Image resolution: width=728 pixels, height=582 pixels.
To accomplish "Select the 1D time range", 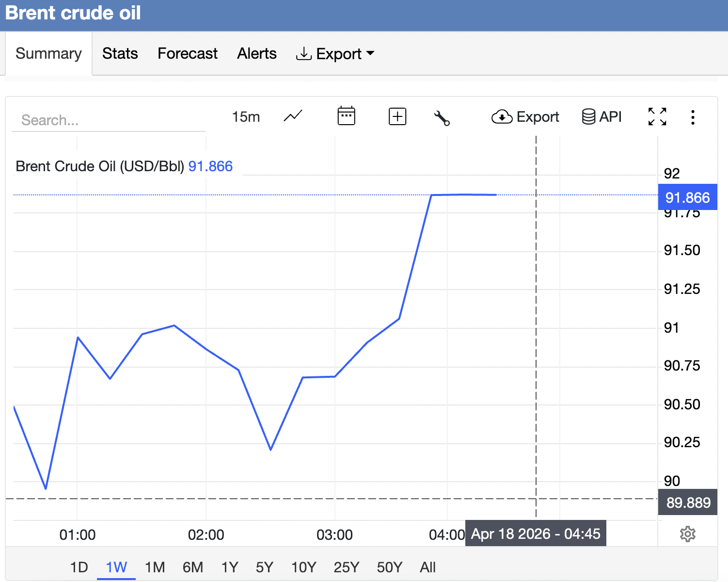I will point(79,567).
